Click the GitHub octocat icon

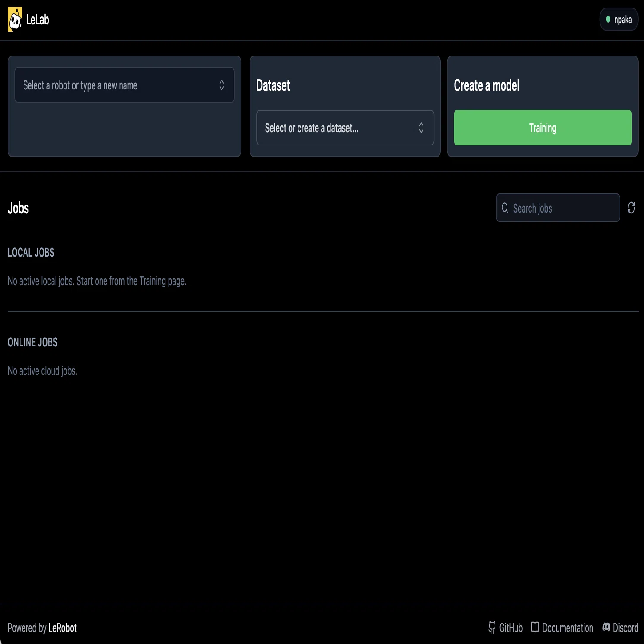pyautogui.click(x=492, y=628)
